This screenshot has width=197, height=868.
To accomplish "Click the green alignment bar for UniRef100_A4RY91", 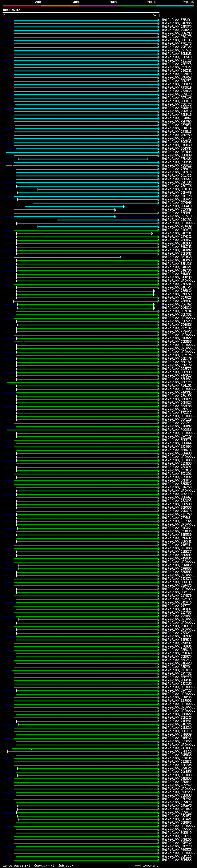I will tap(84, 233).
